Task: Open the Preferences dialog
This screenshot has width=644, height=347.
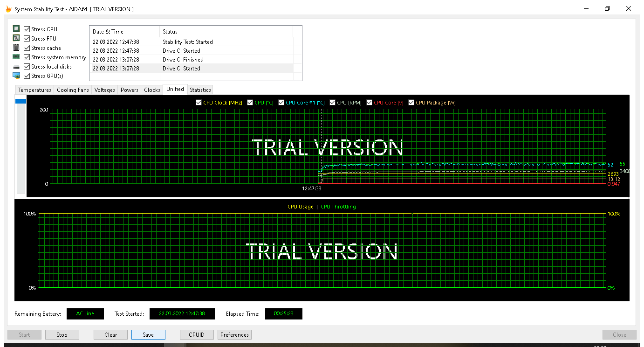Action: (x=234, y=334)
